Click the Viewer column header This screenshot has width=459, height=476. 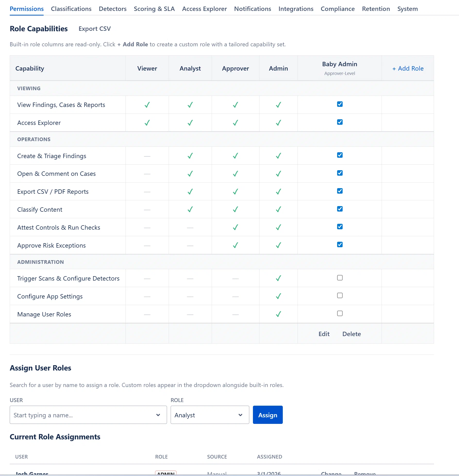147,68
